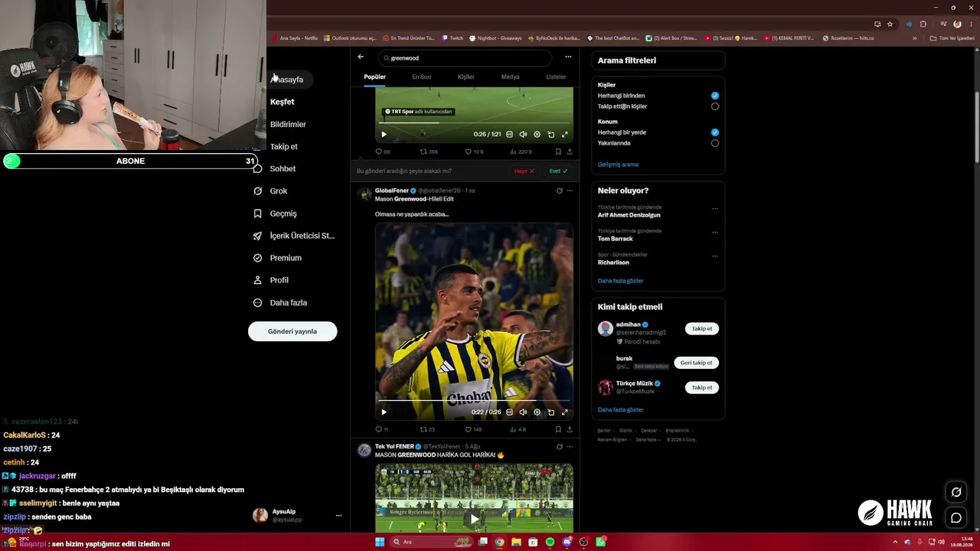Screen dimensions: 980x551
Task: Toggle captions on the TRT Spor video
Action: click(x=509, y=135)
